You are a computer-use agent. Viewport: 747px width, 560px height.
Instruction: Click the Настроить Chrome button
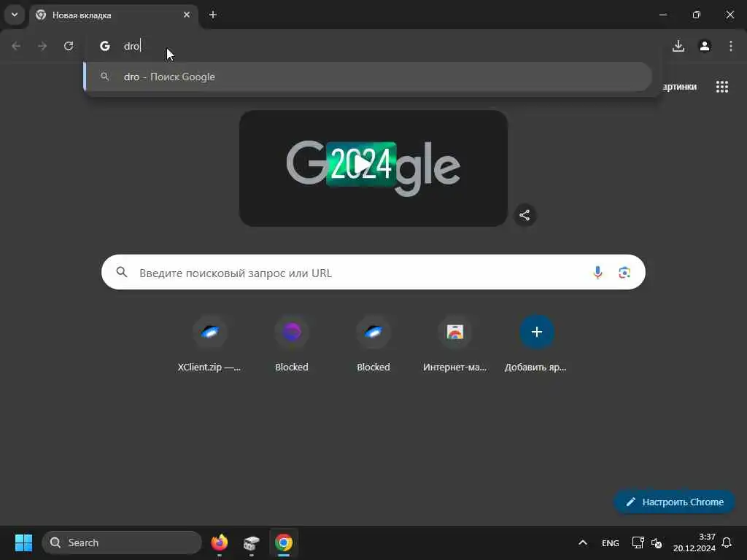point(675,502)
